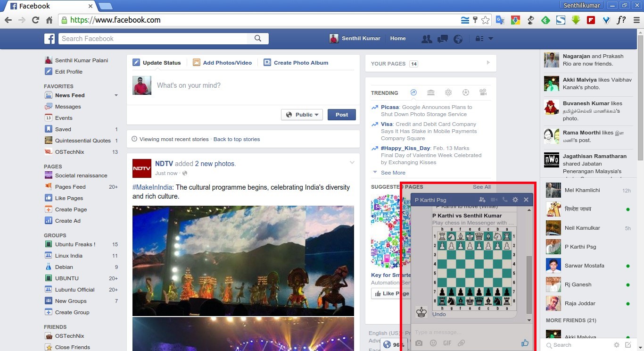Image resolution: width=644 pixels, height=351 pixels.
Task: Open the first NDTV stage photo
Action: 243,261
